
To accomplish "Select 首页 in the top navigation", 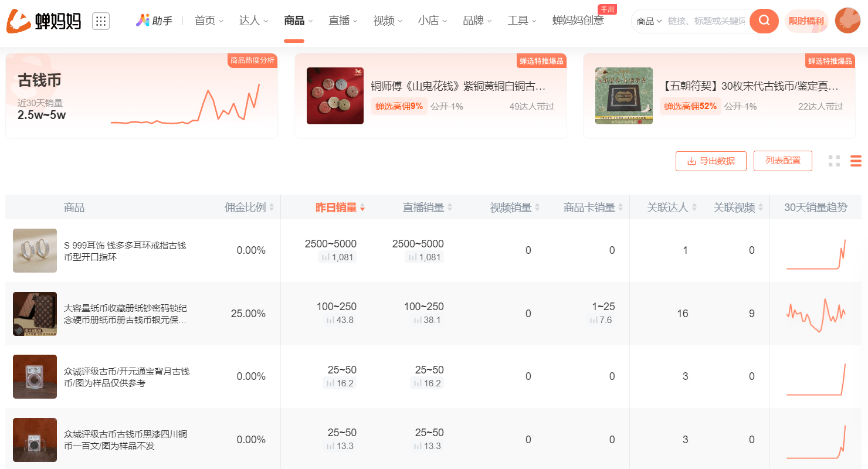I will click(209, 20).
